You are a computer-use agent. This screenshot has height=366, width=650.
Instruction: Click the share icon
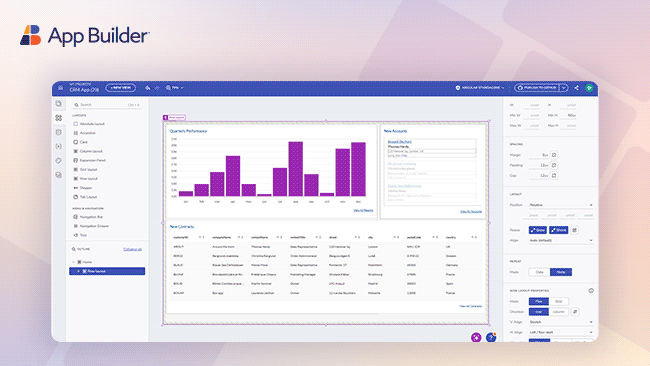577,88
